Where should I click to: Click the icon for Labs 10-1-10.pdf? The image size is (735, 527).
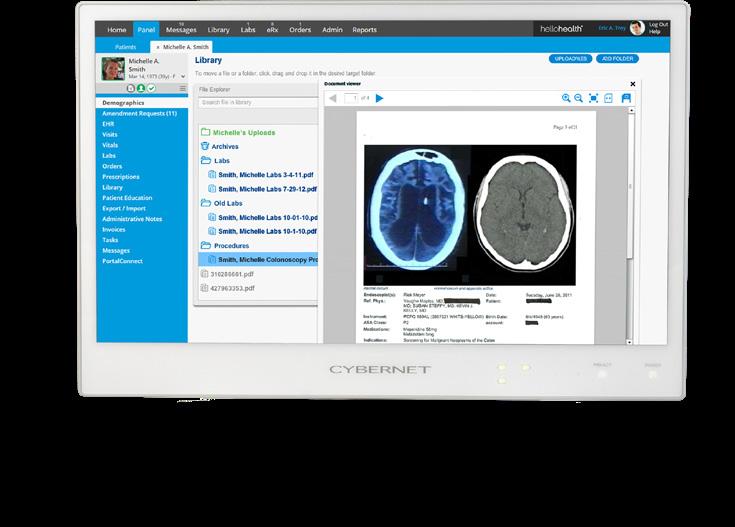point(212,231)
